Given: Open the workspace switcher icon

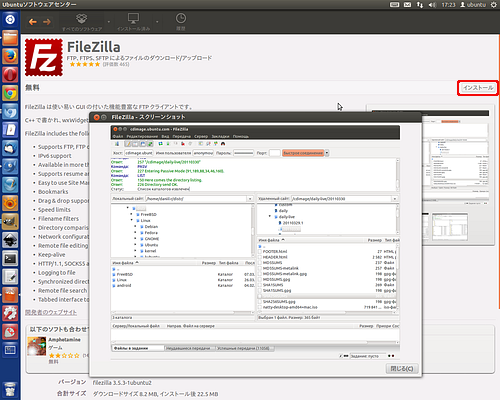Looking at the screenshot, I should [10, 350].
